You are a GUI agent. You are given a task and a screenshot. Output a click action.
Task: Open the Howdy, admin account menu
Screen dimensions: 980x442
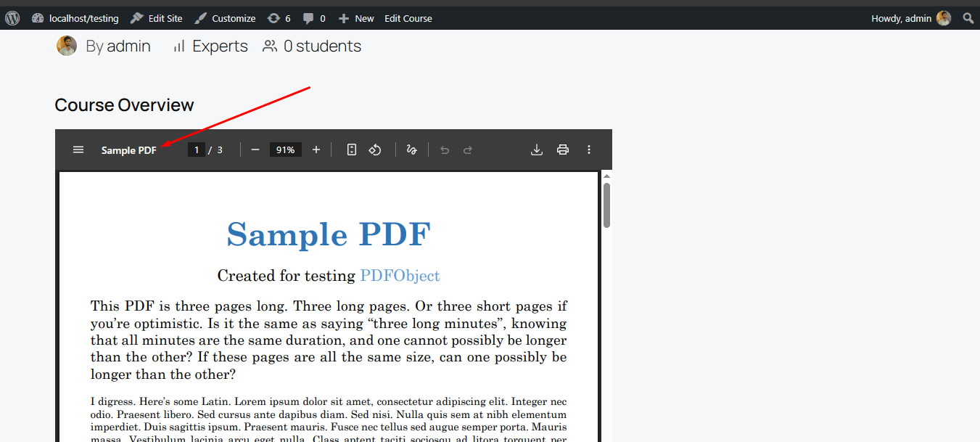(x=911, y=18)
